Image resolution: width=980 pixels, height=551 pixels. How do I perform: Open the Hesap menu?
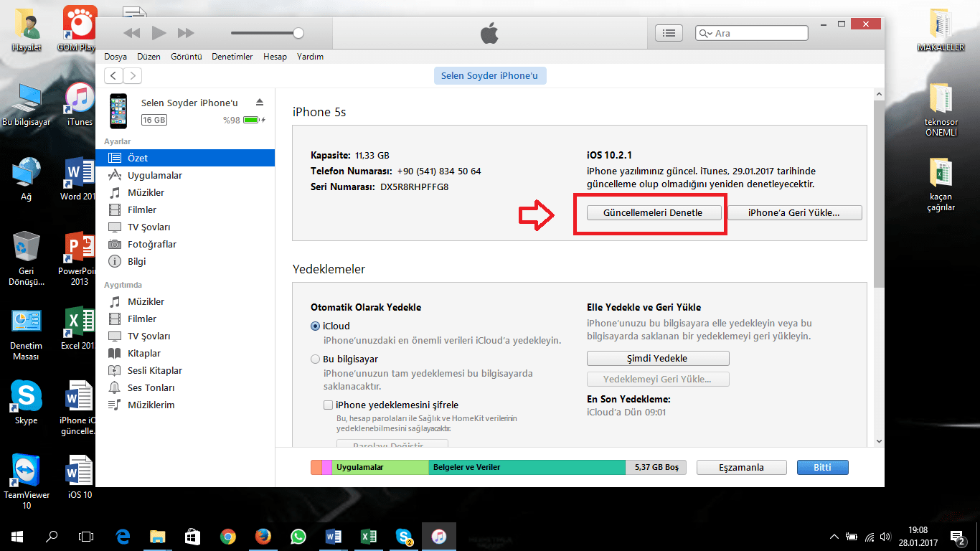coord(275,57)
